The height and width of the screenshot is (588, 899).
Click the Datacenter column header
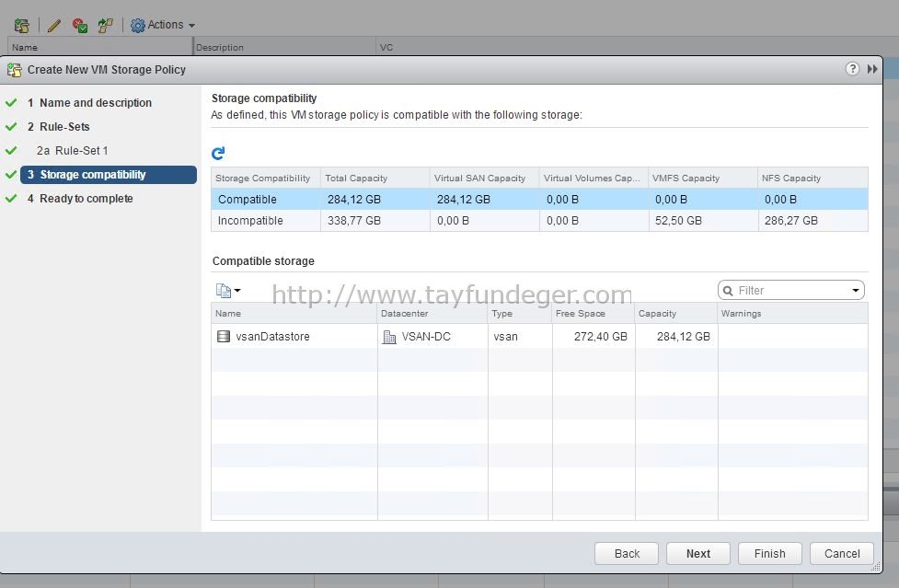[432, 314]
